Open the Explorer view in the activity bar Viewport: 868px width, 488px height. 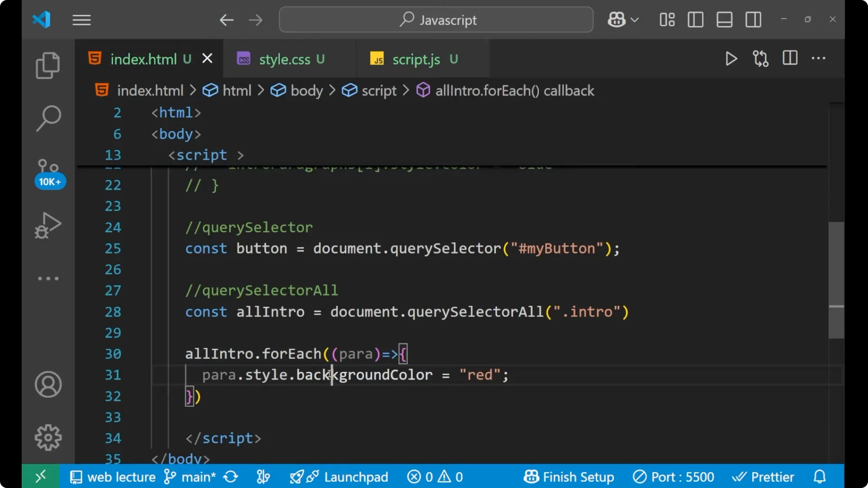pos(47,66)
